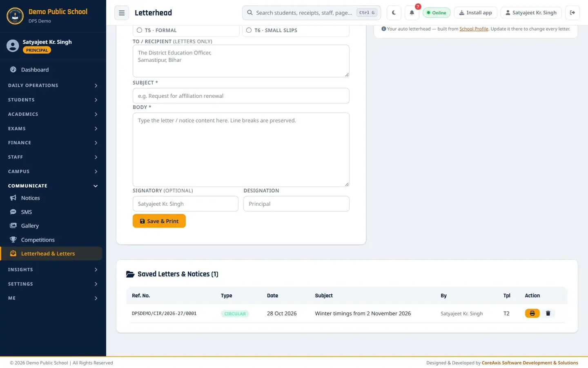Image resolution: width=588 pixels, height=368 pixels.
Task: Delete the Winter timings saved letter
Action: pos(548,313)
